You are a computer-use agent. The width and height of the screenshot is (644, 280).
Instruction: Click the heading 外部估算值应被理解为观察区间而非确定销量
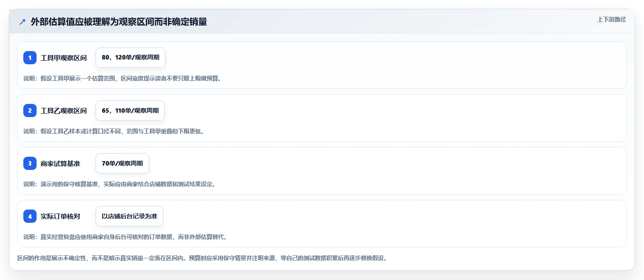(119, 22)
